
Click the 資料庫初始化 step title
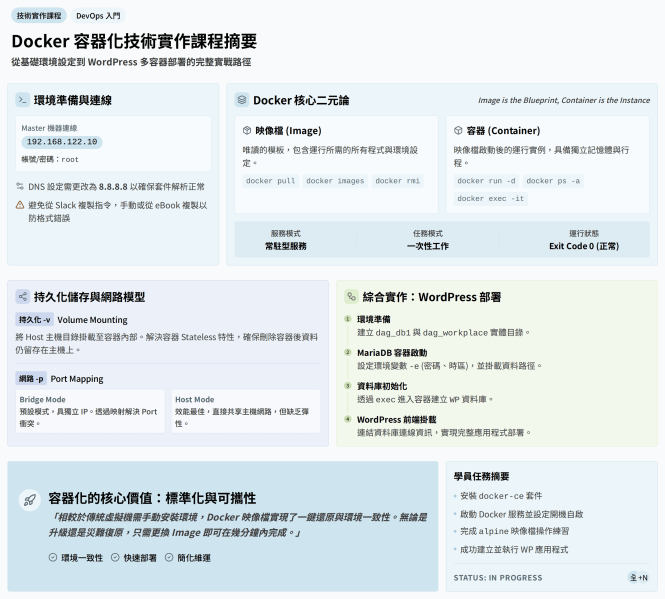[x=382, y=386]
